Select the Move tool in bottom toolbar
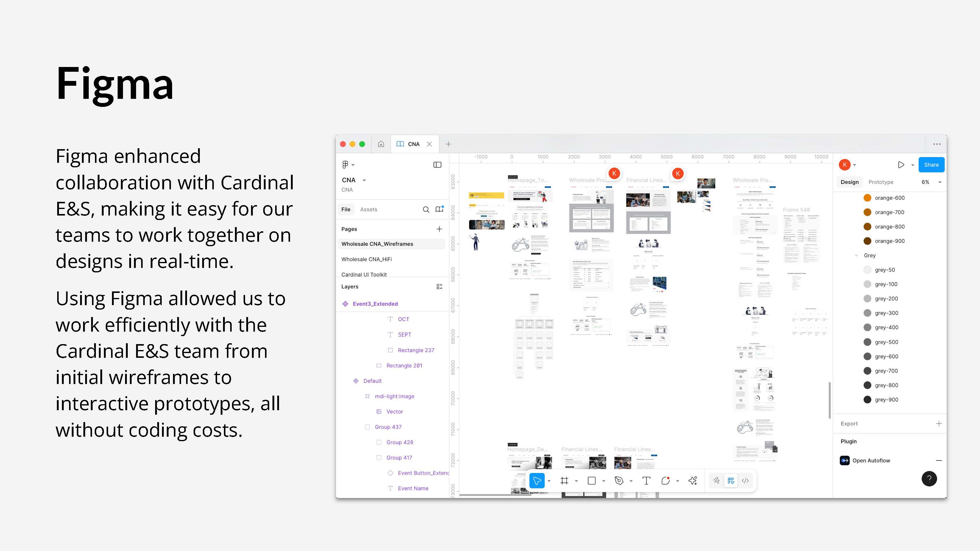Viewport: 980px width, 551px height. pos(537,481)
